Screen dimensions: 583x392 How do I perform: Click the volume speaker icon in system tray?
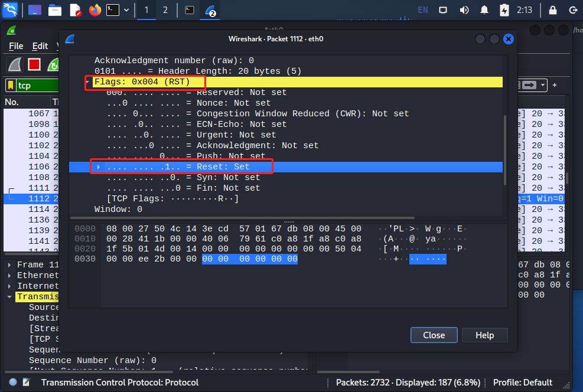click(464, 10)
